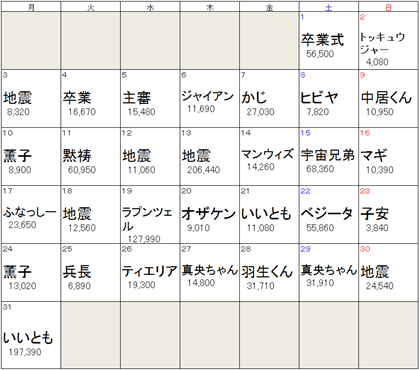Click the keyword 宇宙兄弟
This screenshot has width=419, height=370.
coord(328,155)
